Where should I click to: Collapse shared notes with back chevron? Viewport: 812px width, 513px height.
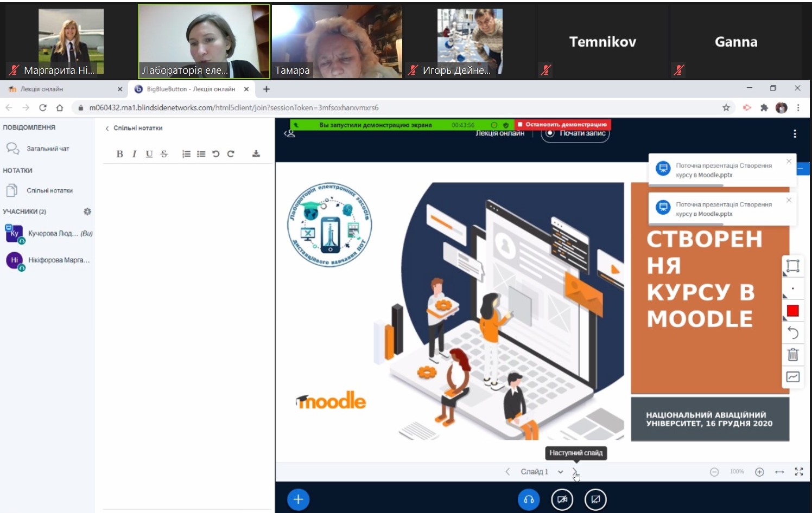coord(107,129)
